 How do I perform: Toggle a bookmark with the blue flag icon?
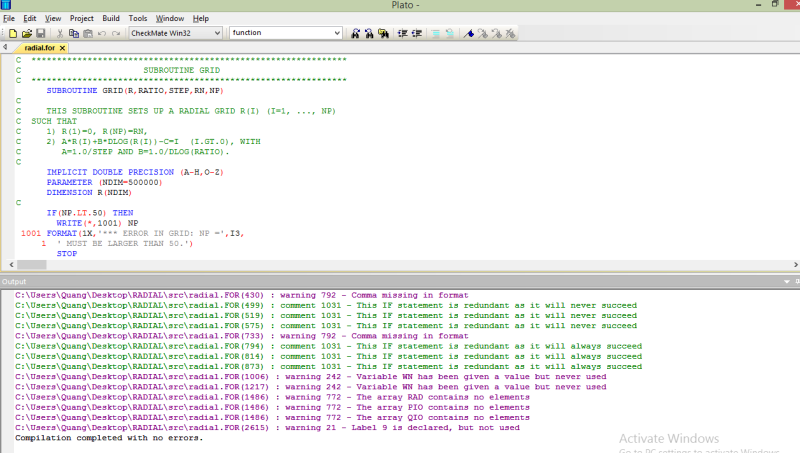point(468,34)
